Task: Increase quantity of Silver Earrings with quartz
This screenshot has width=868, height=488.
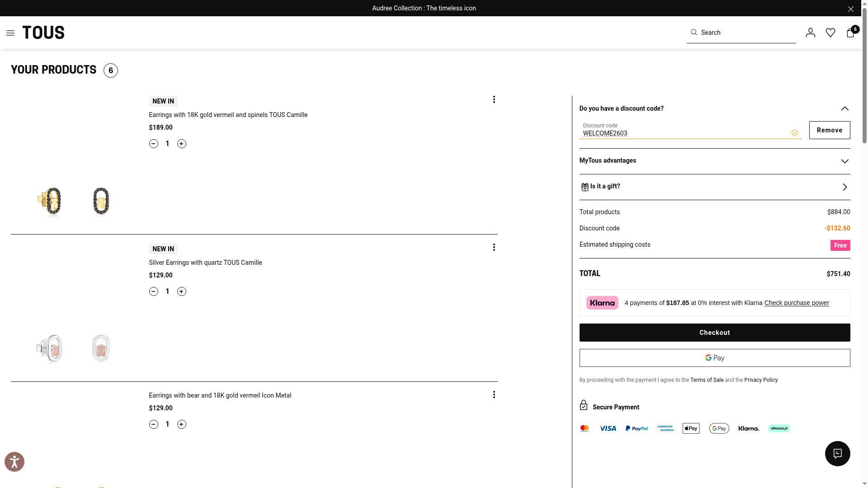Action: pyautogui.click(x=181, y=291)
